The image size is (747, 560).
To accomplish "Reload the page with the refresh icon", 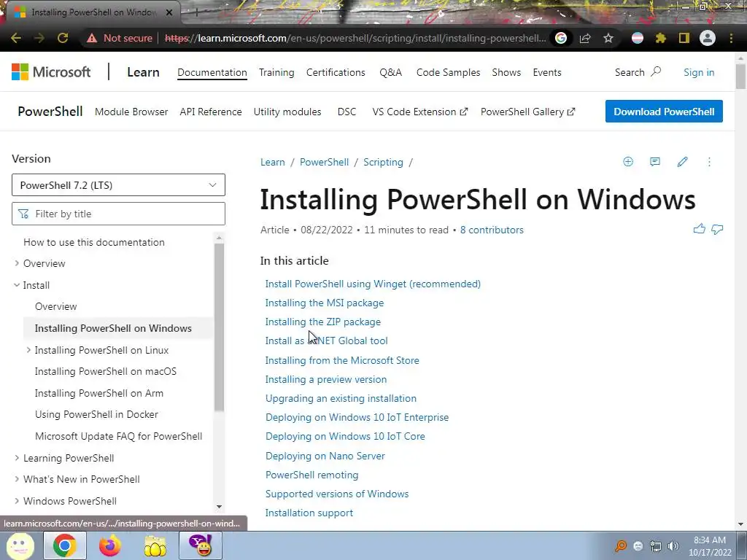I will 63,38.
